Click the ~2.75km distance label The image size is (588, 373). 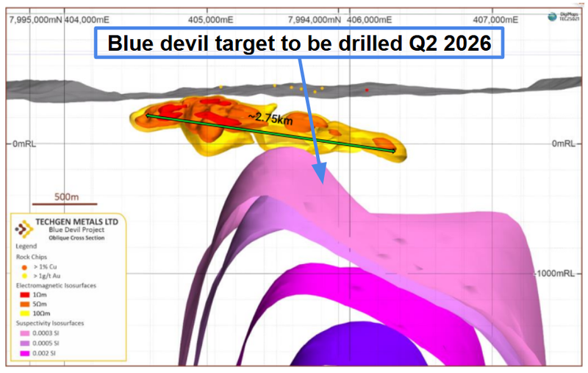[267, 118]
